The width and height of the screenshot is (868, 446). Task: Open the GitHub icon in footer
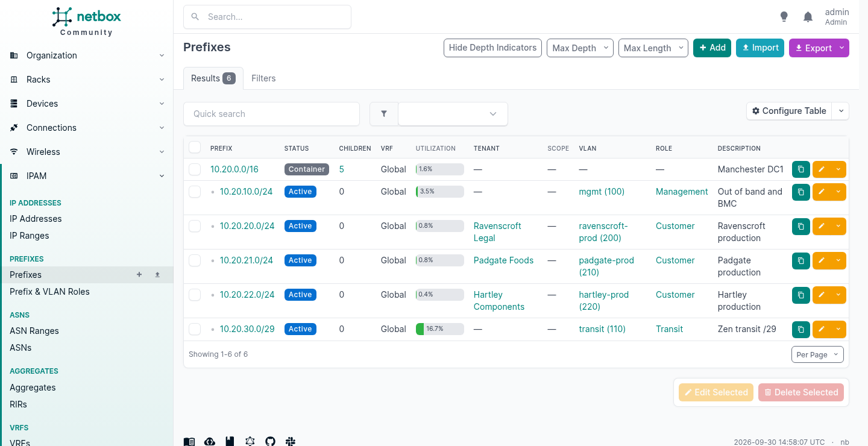click(270, 442)
